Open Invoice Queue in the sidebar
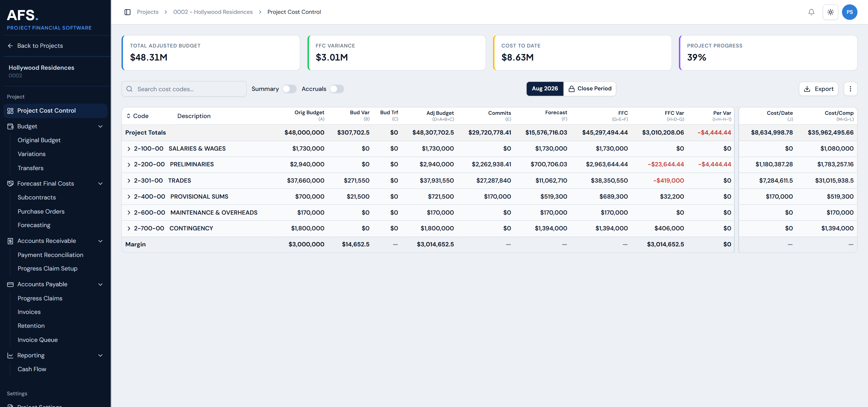Image resolution: width=868 pixels, height=407 pixels. click(38, 340)
